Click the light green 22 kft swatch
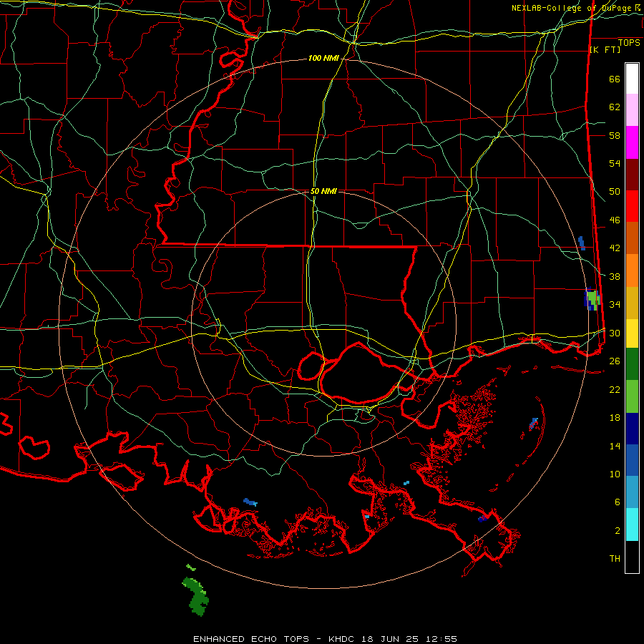The height and width of the screenshot is (644, 644). click(x=632, y=396)
